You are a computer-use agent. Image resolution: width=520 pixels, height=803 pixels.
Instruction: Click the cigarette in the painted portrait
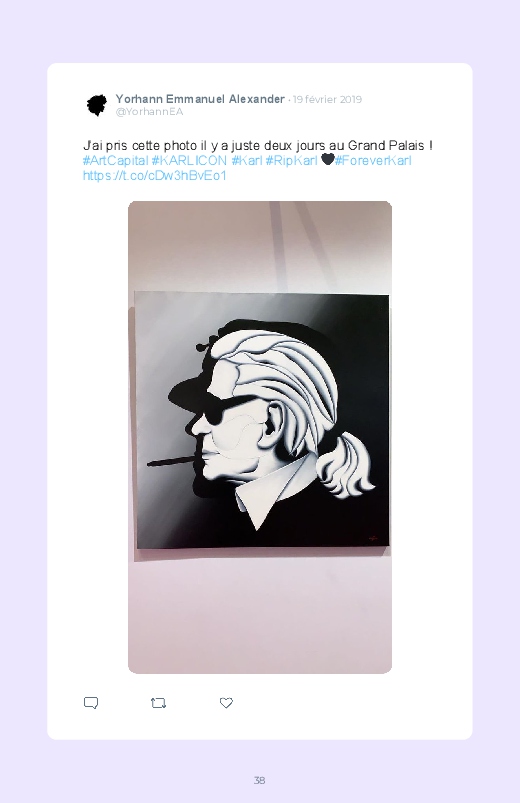coord(170,460)
